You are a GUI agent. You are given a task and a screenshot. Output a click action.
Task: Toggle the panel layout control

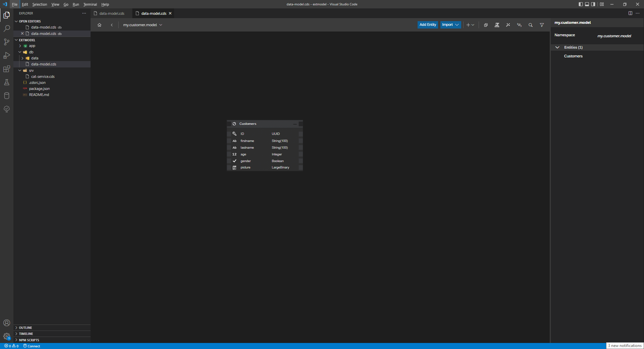click(x=587, y=4)
